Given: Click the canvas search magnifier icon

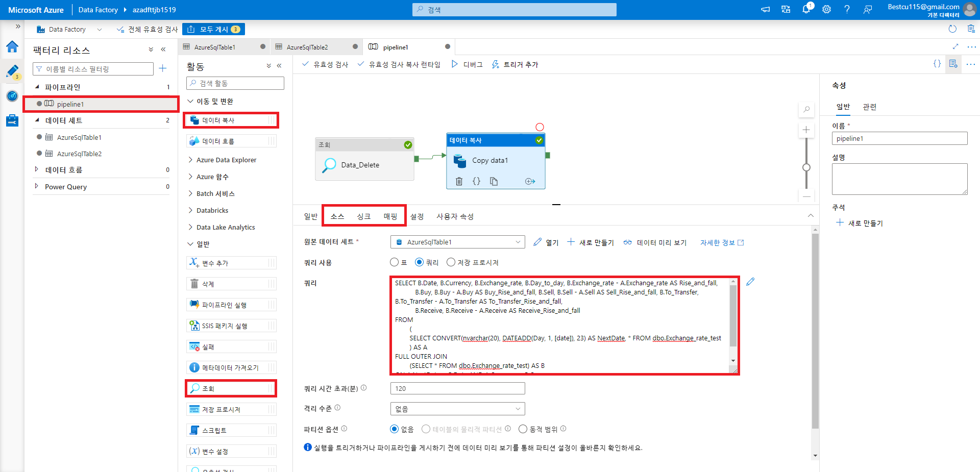Looking at the screenshot, I should click(806, 109).
